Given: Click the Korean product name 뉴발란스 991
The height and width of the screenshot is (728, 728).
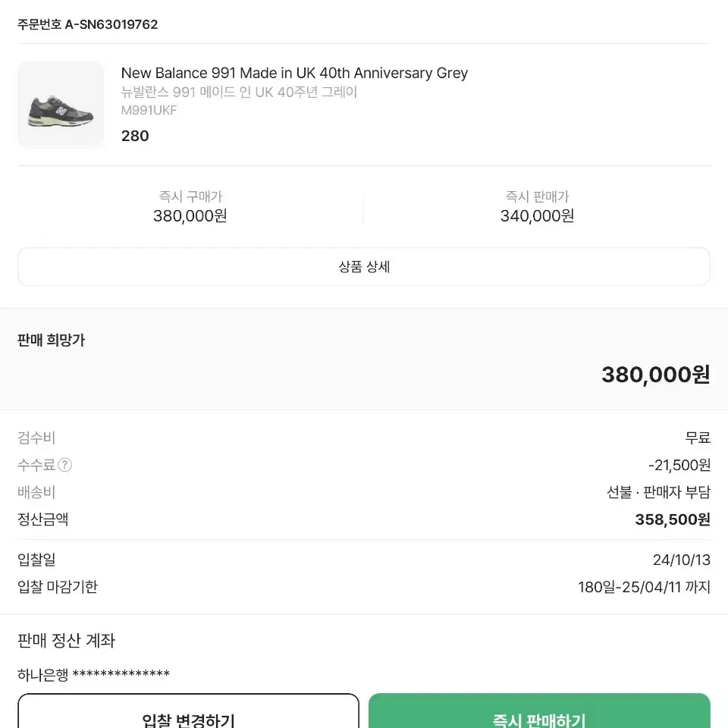Looking at the screenshot, I should point(239,92).
